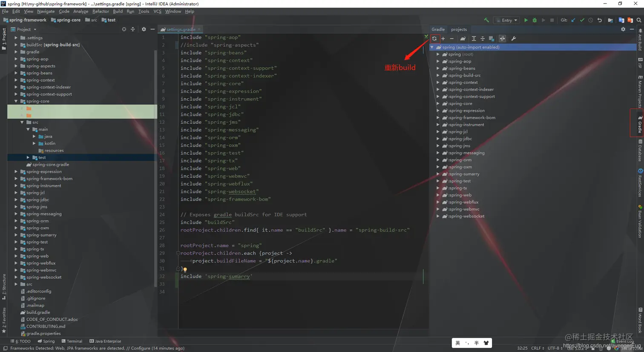Image resolution: width=644 pixels, height=352 pixels.
Task: Open the VCS menu
Action: [157, 11]
